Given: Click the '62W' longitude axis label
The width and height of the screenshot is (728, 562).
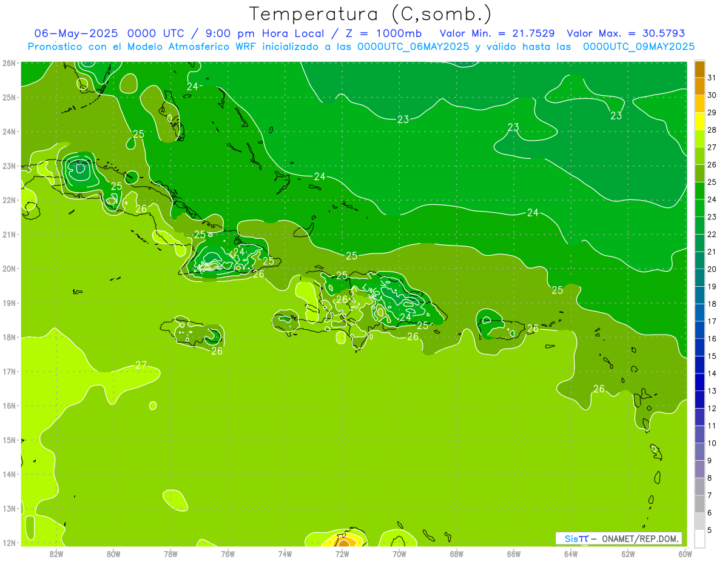Looking at the screenshot, I should 628,554.
